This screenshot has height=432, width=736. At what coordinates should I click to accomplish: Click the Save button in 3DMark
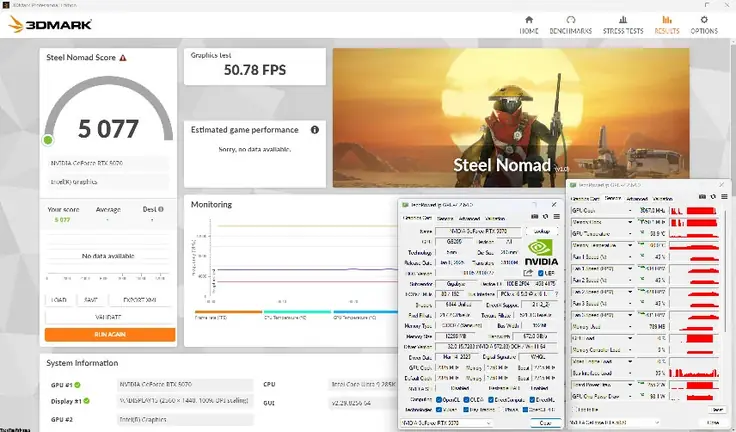tap(91, 300)
